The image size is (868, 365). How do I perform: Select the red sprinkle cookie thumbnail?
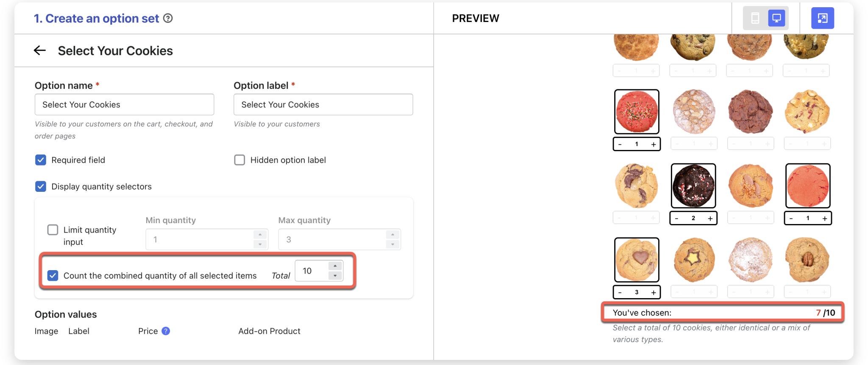637,111
